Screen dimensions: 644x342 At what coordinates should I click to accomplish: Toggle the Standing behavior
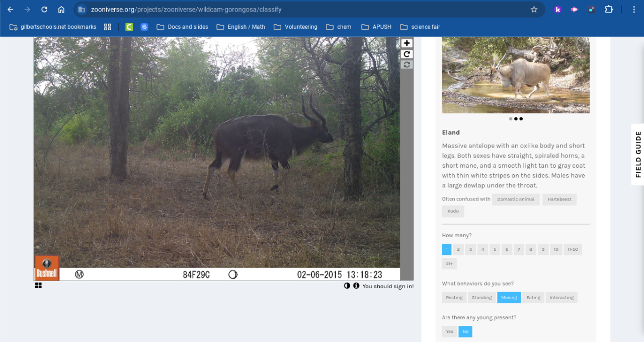click(482, 298)
